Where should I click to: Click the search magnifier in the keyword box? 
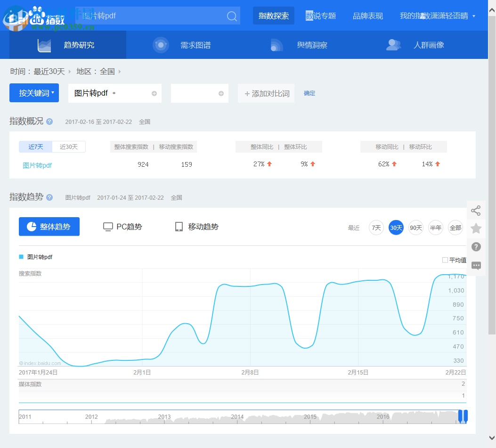pos(231,16)
